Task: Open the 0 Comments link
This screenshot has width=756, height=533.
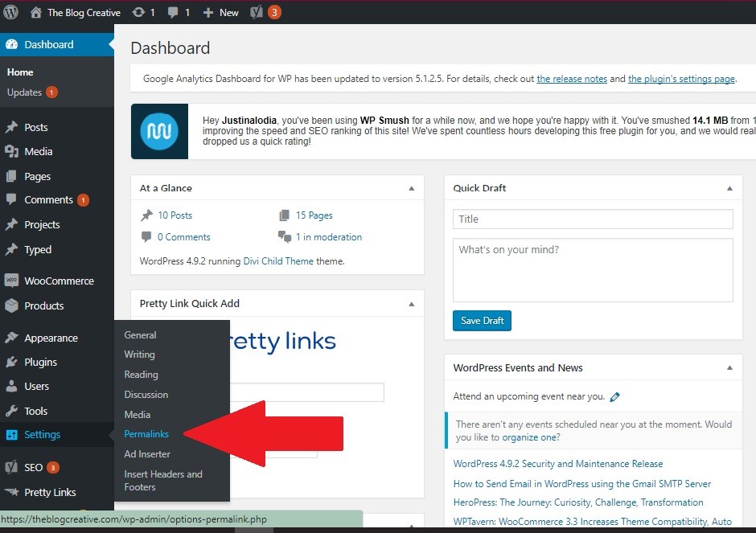Action: click(x=183, y=237)
